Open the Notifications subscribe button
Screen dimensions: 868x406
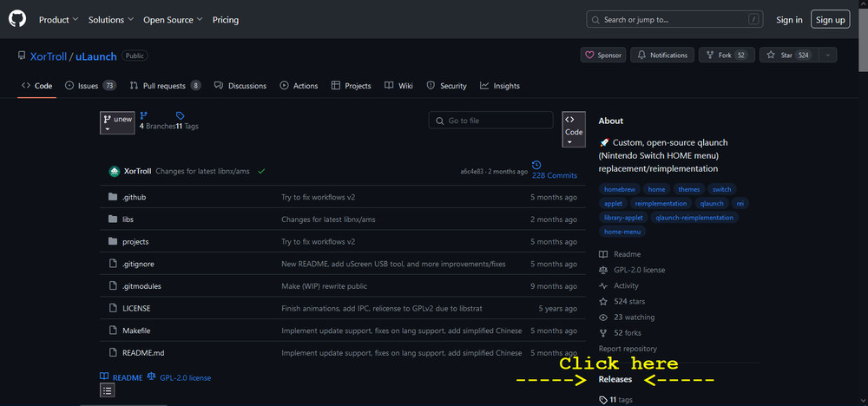click(662, 56)
